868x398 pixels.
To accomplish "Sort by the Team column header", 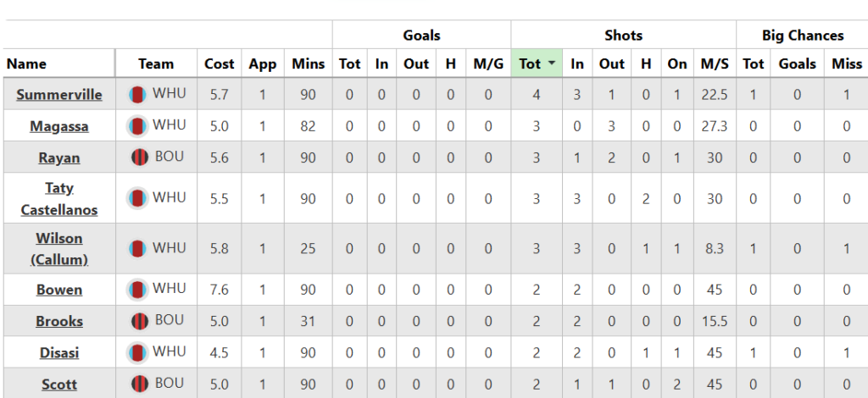I will coord(156,64).
